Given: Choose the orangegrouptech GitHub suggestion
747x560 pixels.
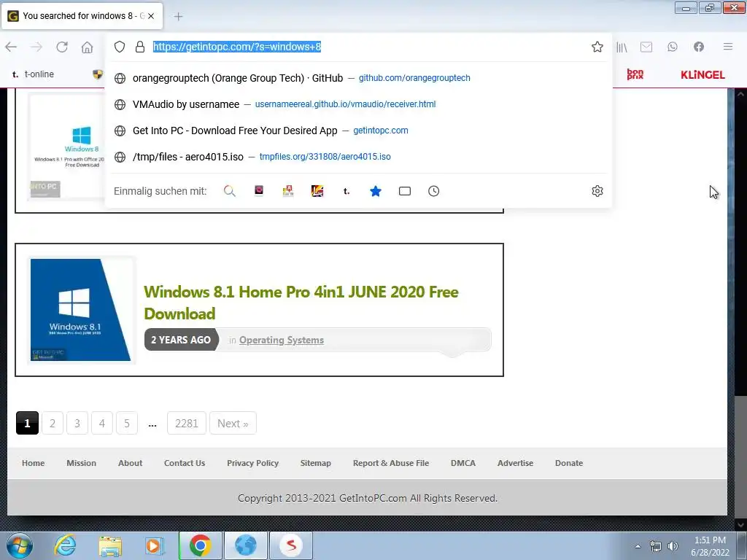Looking at the screenshot, I should point(358,78).
